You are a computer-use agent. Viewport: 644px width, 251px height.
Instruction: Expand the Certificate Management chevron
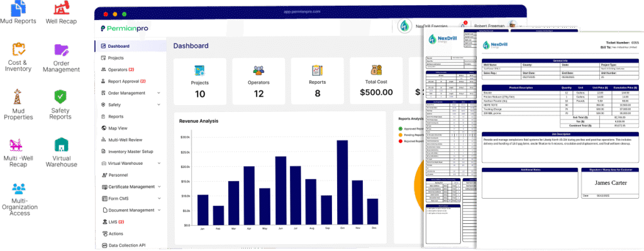click(158, 186)
